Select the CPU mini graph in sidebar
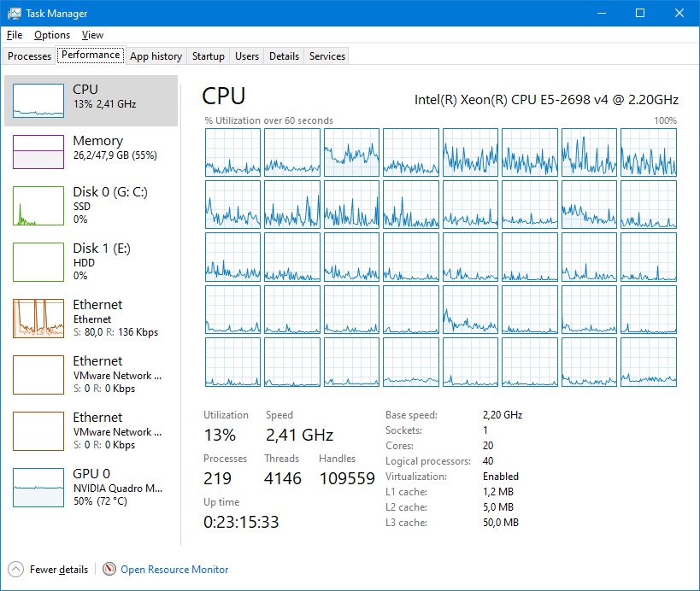700x591 pixels. pos(38,101)
